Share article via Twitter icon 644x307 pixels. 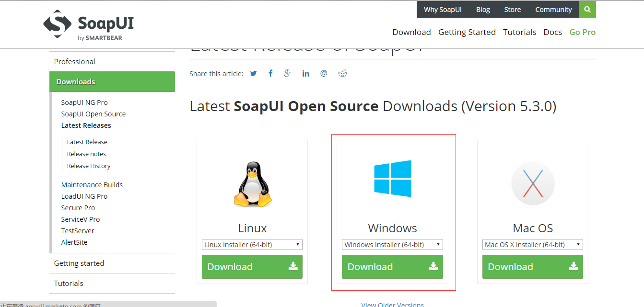click(x=253, y=73)
